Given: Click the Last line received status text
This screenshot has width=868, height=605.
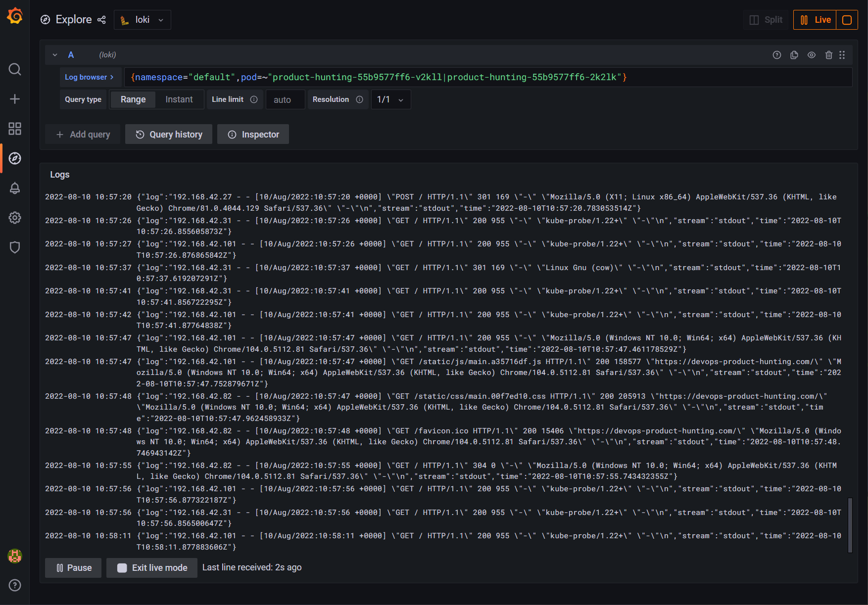Looking at the screenshot, I should point(252,567).
